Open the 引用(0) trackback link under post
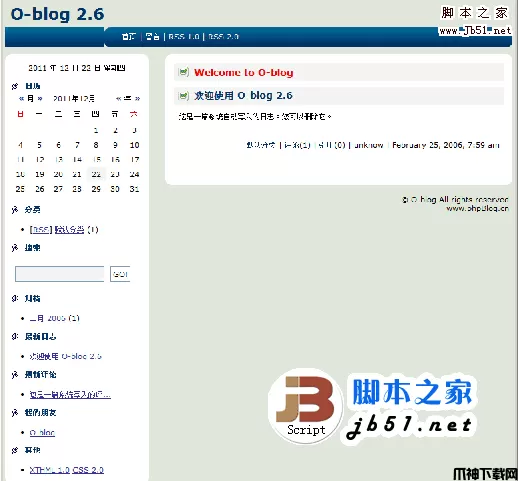 tap(332, 145)
